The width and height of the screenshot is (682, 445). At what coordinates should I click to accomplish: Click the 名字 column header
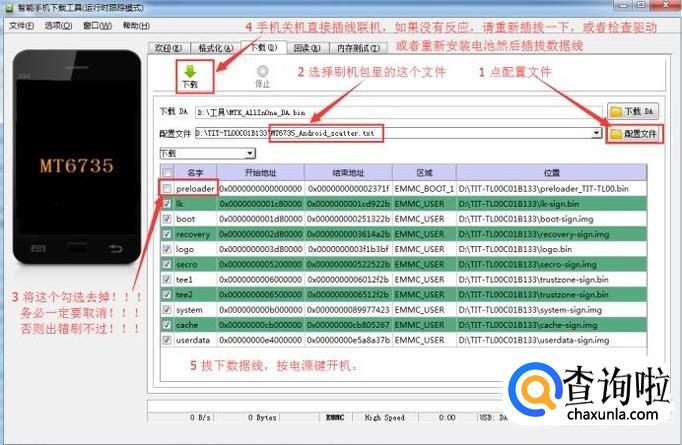[195, 172]
